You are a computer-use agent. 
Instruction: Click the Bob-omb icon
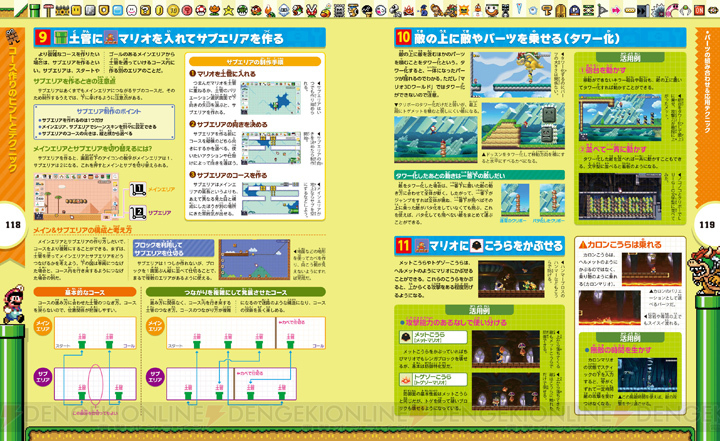pyautogui.click(x=366, y=10)
